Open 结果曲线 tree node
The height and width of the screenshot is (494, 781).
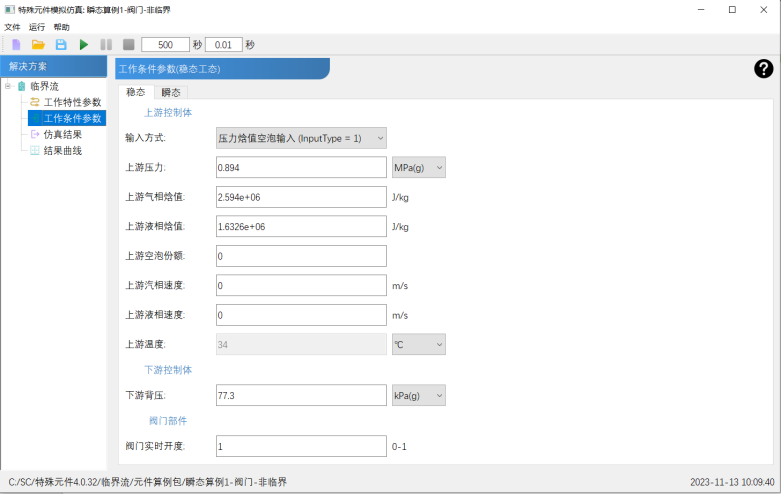[x=62, y=150]
